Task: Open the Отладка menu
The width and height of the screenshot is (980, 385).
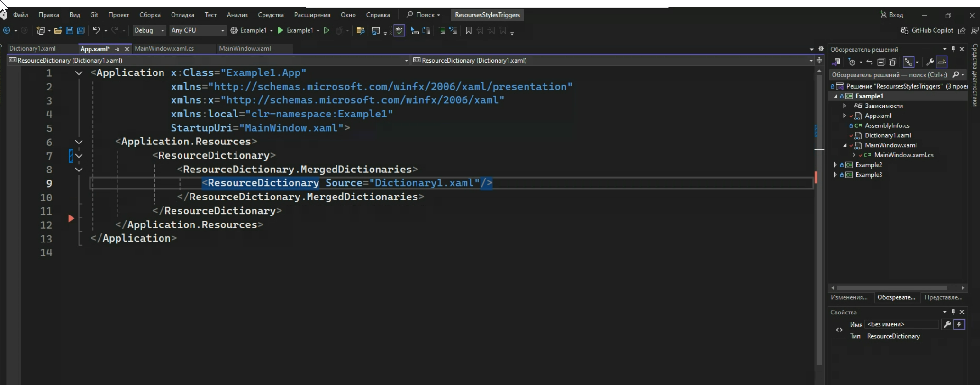Action: point(182,15)
